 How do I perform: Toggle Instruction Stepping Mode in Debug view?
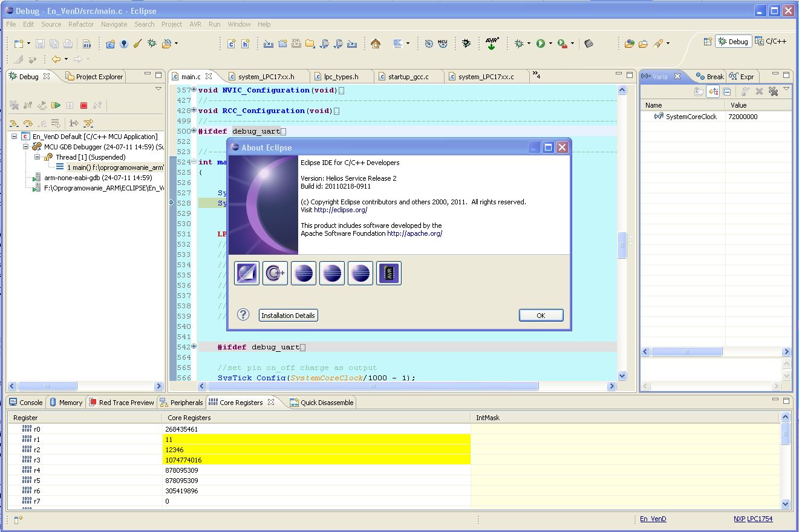coord(74,123)
